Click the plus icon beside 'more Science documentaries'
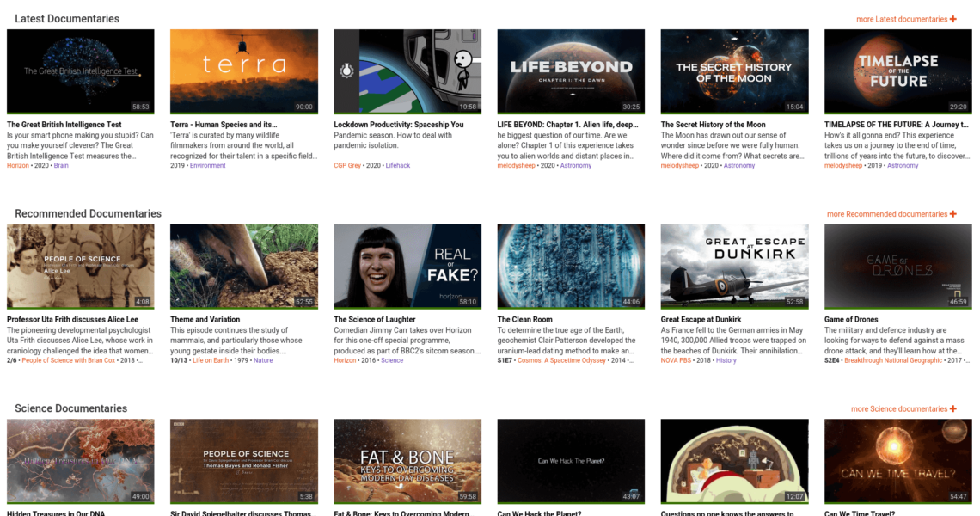The height and width of the screenshot is (516, 980). [952, 409]
